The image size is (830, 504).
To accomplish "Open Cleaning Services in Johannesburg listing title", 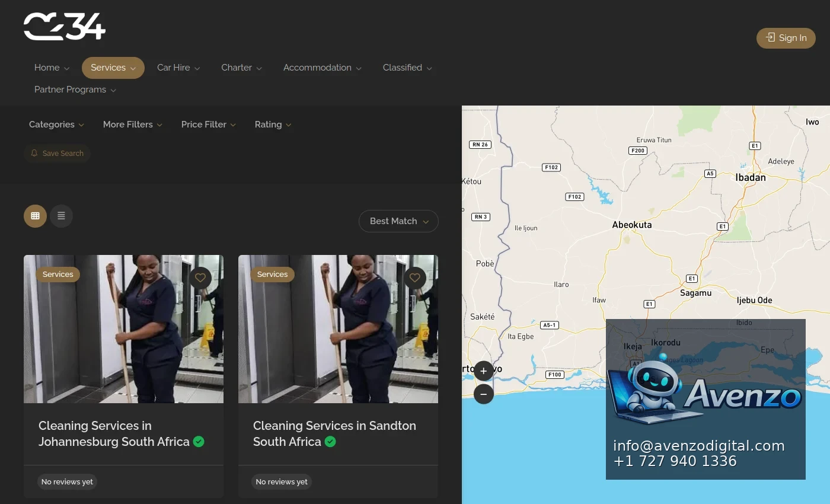I will (x=114, y=433).
